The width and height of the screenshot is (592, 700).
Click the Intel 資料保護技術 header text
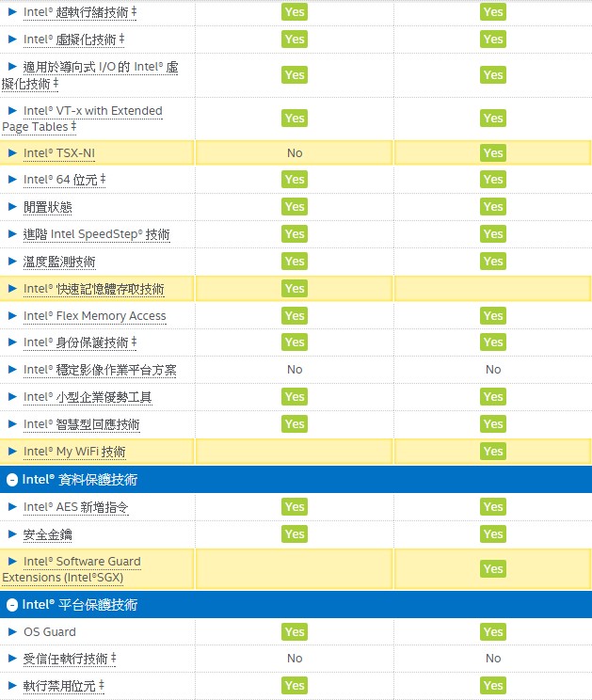79,480
